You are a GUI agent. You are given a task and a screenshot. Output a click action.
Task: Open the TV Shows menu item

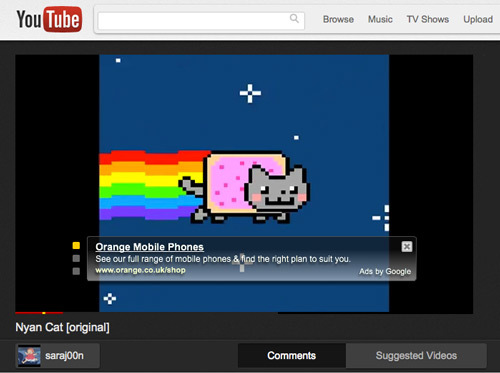428,19
